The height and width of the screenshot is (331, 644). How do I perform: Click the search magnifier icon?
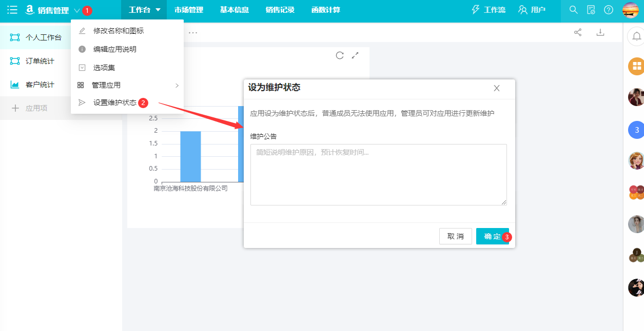[574, 10]
